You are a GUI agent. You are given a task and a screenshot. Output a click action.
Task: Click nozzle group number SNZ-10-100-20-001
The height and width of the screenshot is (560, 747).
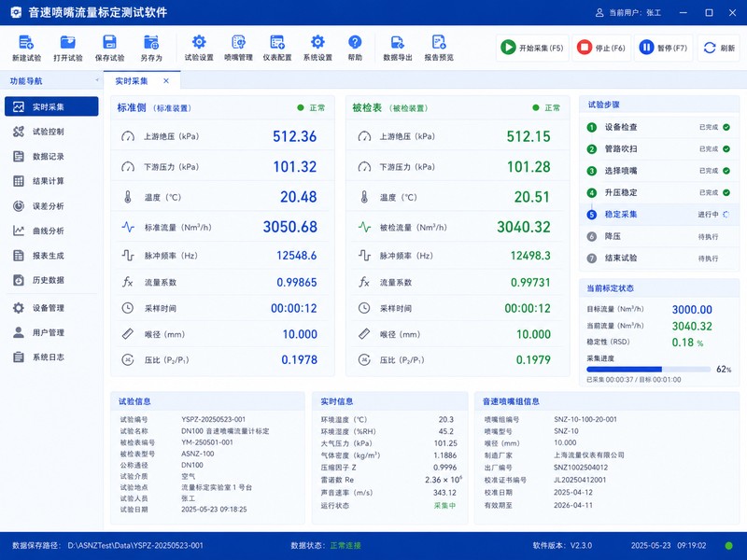coord(585,419)
